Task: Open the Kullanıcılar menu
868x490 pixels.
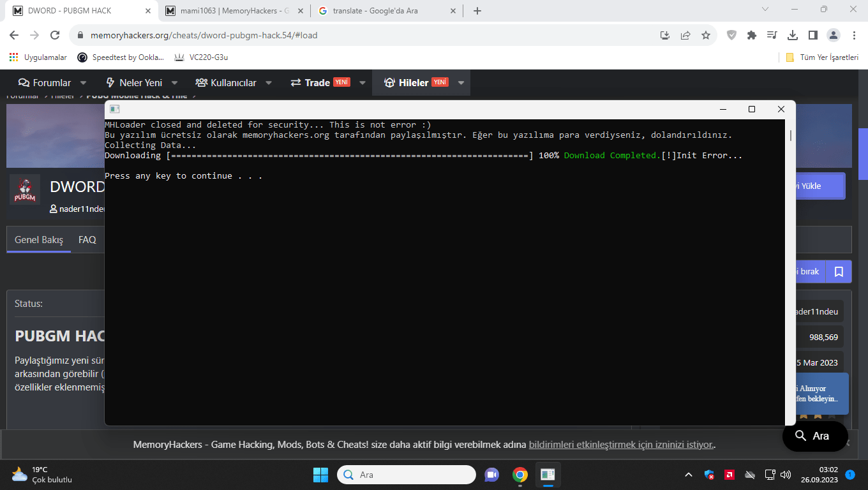Action: (x=226, y=83)
